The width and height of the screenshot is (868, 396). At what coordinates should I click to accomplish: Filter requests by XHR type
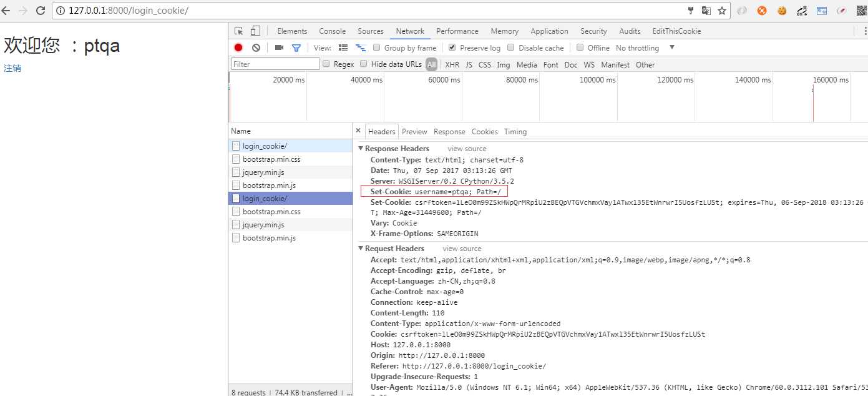[x=452, y=64]
